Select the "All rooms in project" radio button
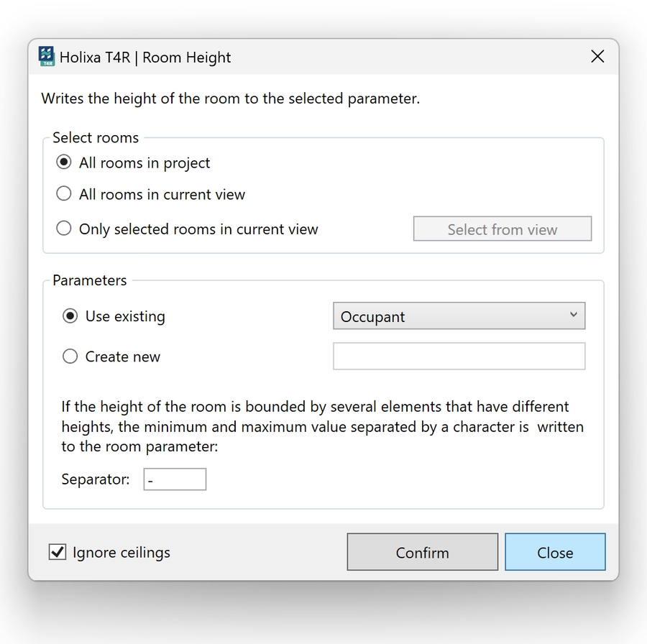 [64, 162]
